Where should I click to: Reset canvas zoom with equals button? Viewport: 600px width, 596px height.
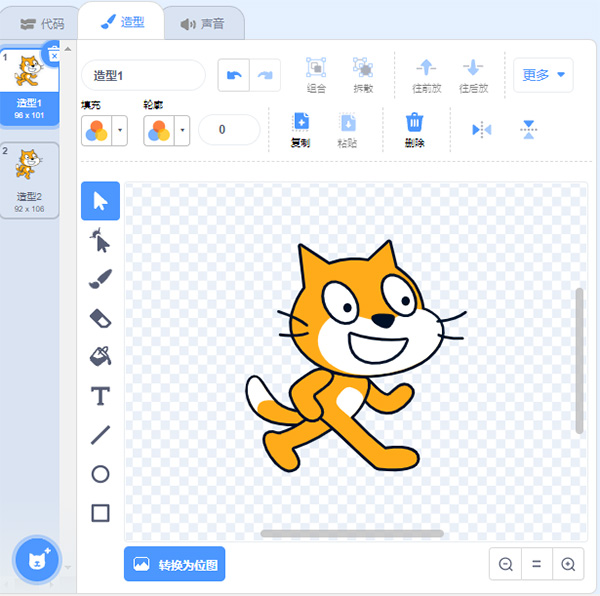click(x=536, y=564)
